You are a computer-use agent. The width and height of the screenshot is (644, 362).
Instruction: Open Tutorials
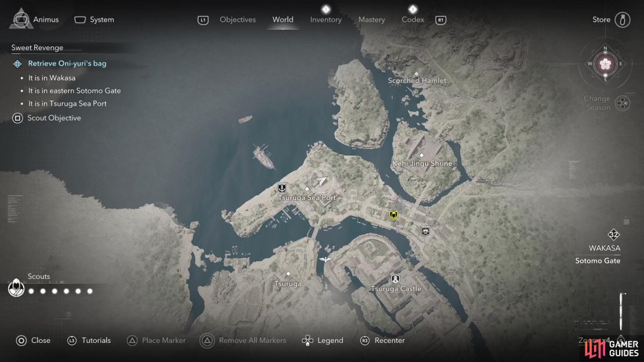pyautogui.click(x=89, y=340)
